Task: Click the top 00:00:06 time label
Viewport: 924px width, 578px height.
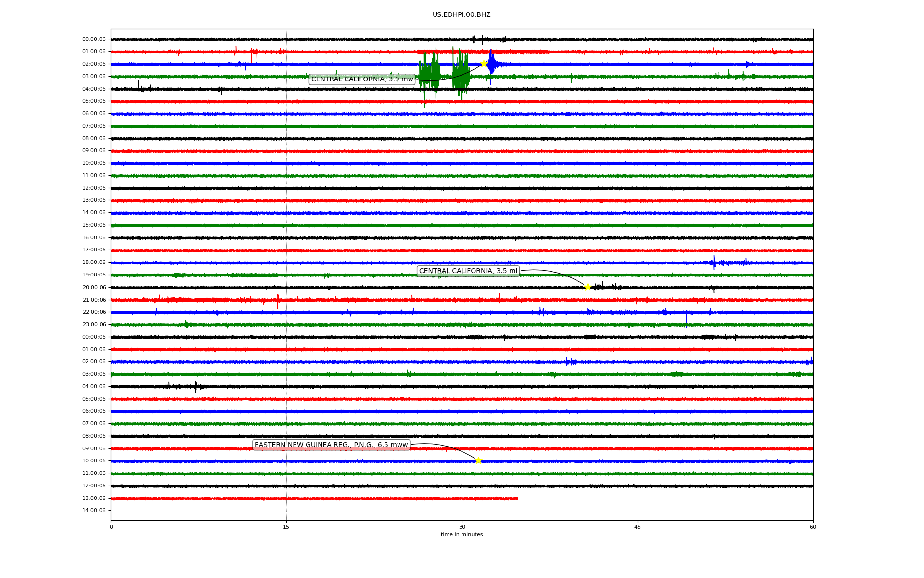Action: 94,39
